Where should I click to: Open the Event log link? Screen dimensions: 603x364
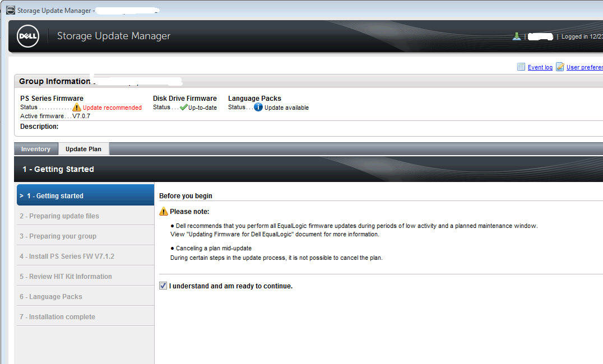540,67
